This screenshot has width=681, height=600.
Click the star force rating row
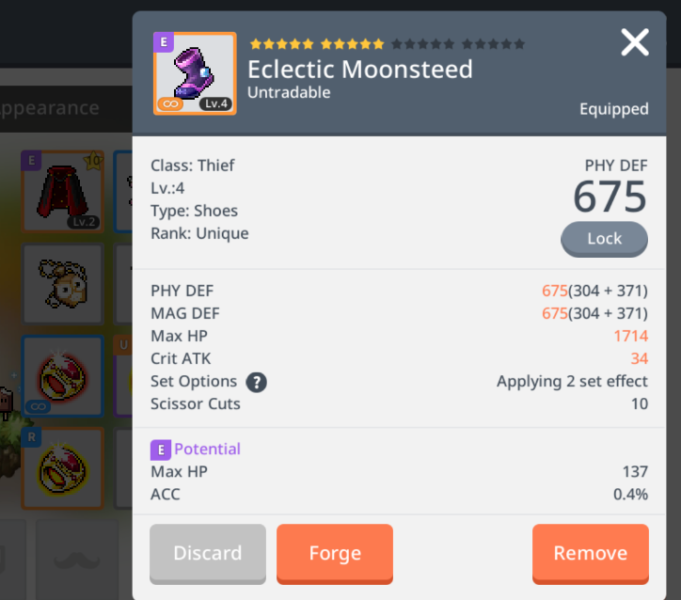point(387,44)
